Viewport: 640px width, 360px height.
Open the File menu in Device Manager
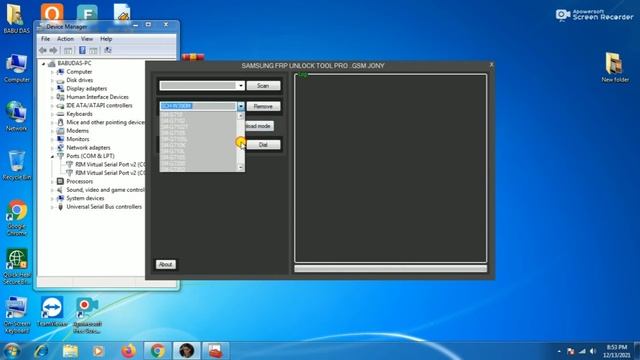pos(45,39)
